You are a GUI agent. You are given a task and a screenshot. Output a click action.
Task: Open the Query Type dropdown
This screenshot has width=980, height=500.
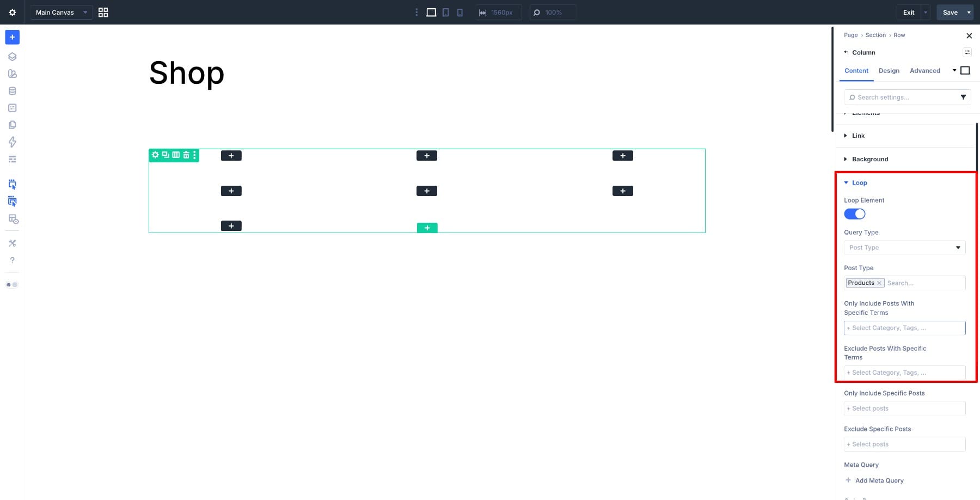904,247
